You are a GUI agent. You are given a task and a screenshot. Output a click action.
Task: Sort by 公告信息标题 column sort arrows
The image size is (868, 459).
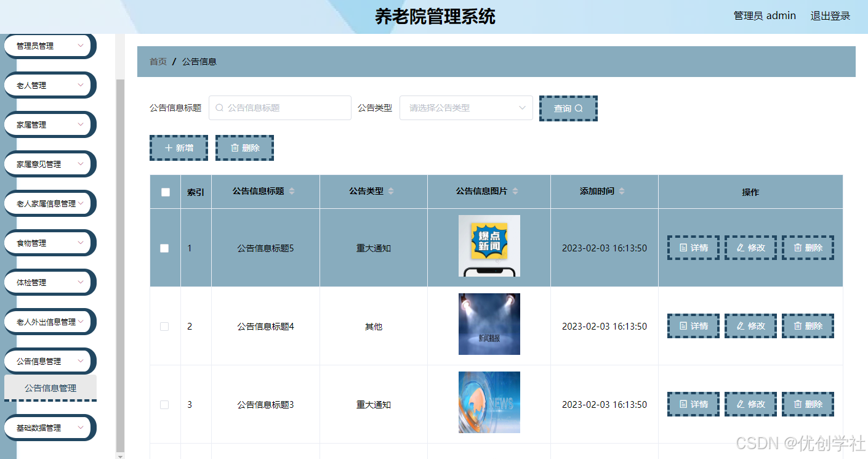[292, 192]
